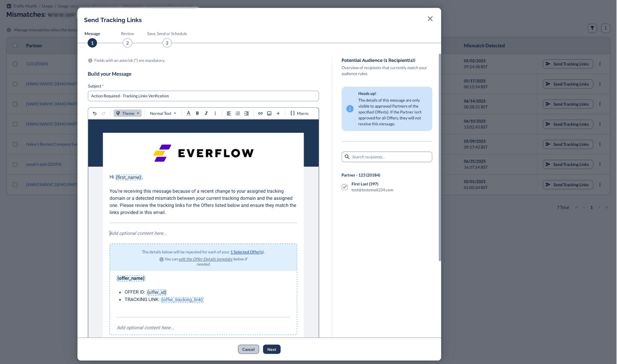Click the info icon in Heads up box

coord(350,109)
